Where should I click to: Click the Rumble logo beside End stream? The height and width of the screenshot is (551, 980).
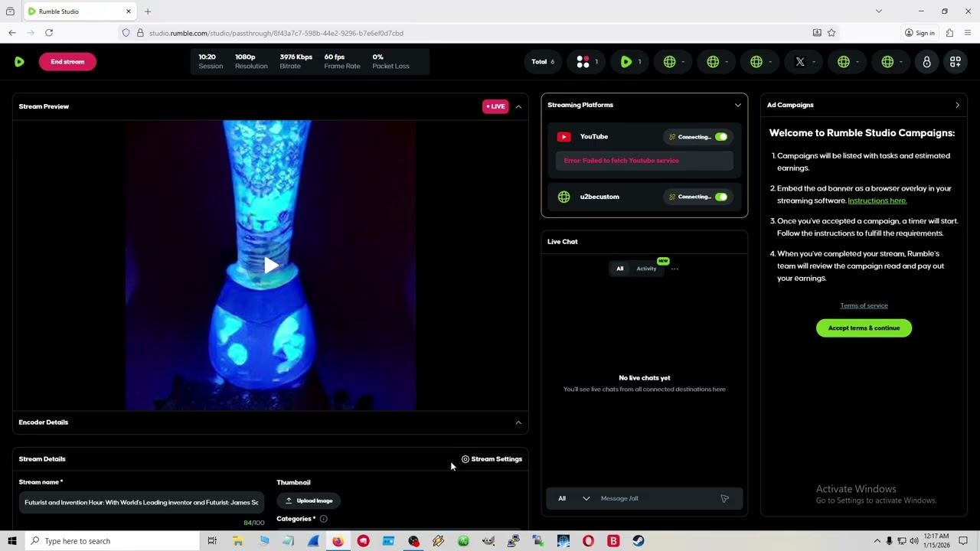click(x=19, y=62)
